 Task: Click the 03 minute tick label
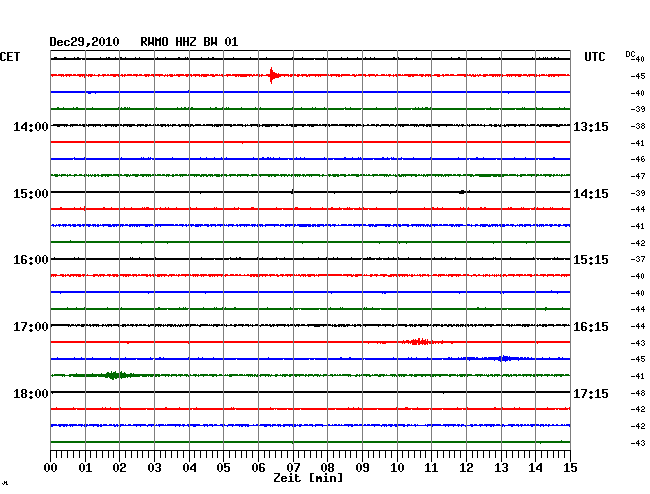point(155,468)
